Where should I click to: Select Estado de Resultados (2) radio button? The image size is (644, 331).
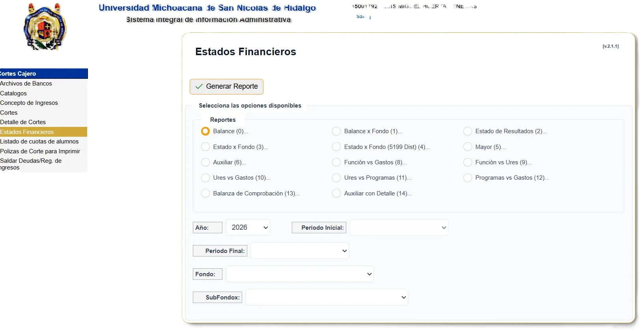point(468,131)
